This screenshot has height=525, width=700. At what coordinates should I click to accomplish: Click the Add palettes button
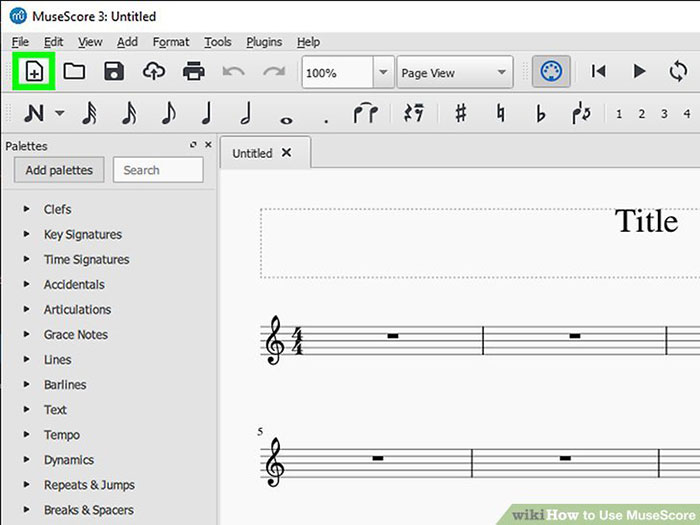click(59, 170)
